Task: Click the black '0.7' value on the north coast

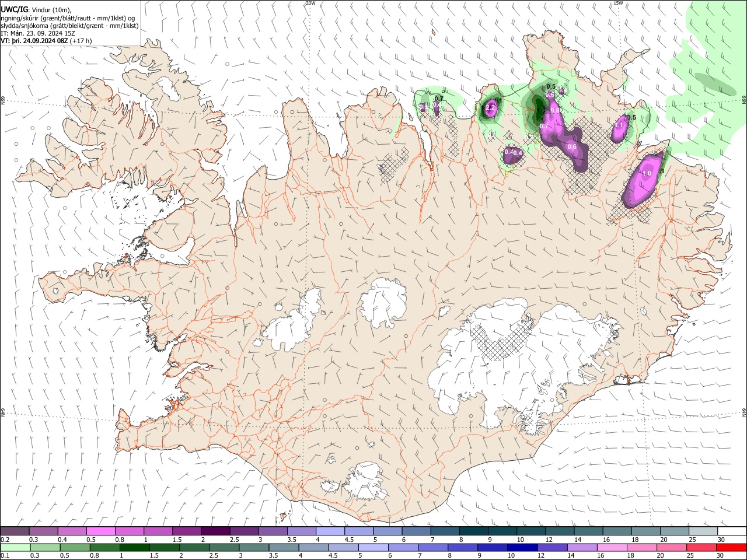Action: (x=439, y=99)
